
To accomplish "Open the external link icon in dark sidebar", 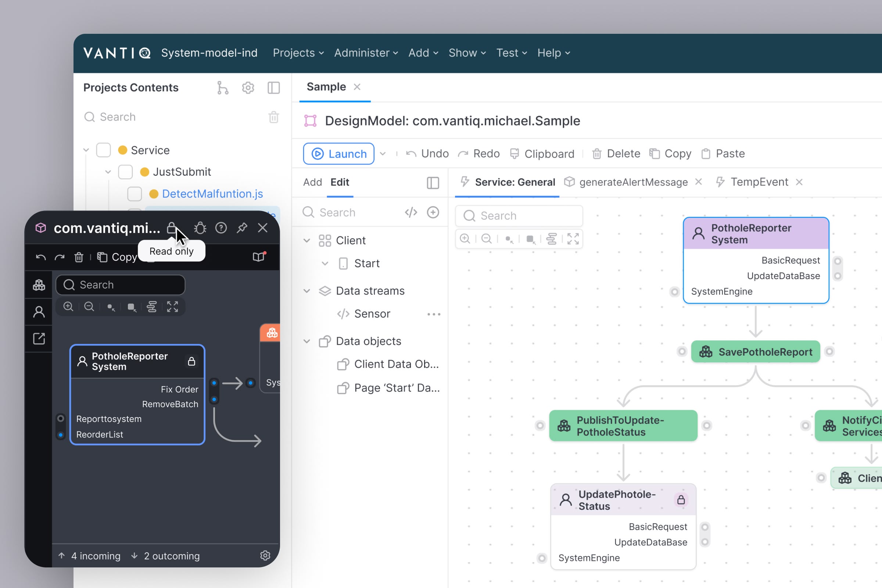I will coord(39,338).
